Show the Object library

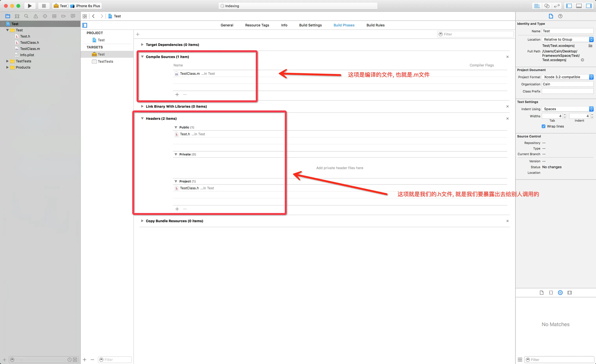560,293
